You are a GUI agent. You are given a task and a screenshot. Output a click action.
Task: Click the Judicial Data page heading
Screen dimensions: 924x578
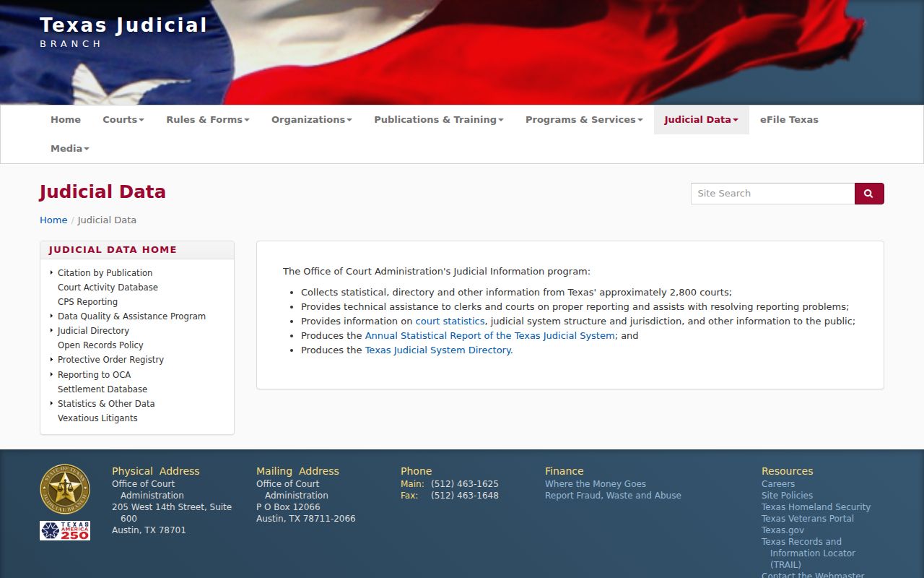(103, 192)
